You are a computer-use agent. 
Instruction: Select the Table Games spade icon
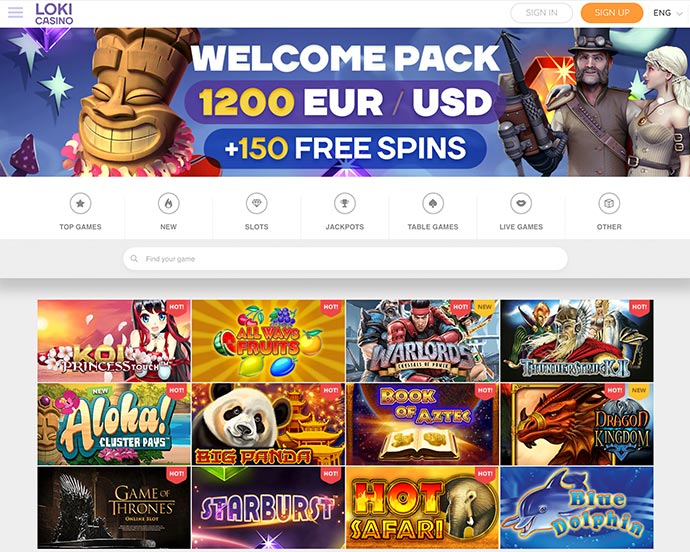433,203
